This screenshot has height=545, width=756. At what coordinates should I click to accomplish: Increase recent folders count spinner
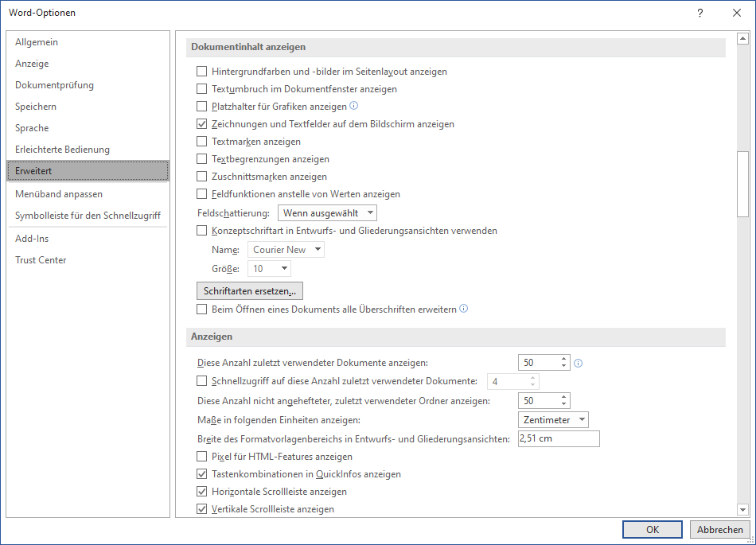coord(563,397)
